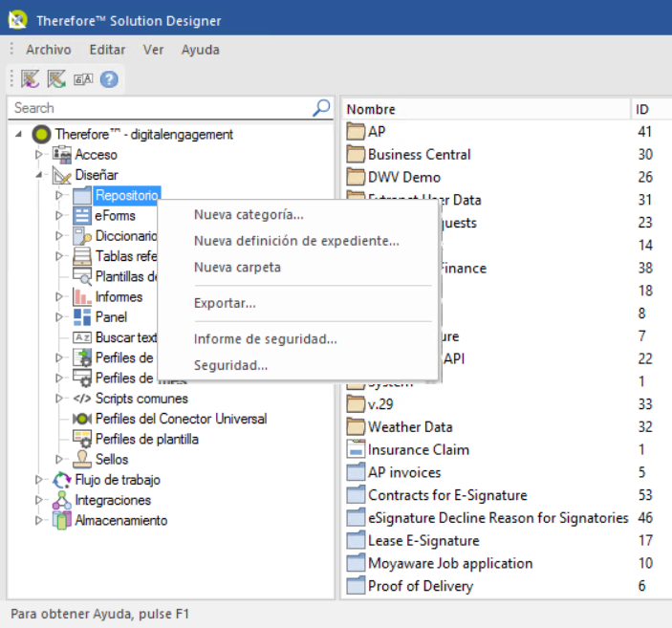Click the Sellos stamp icon

pos(82,459)
